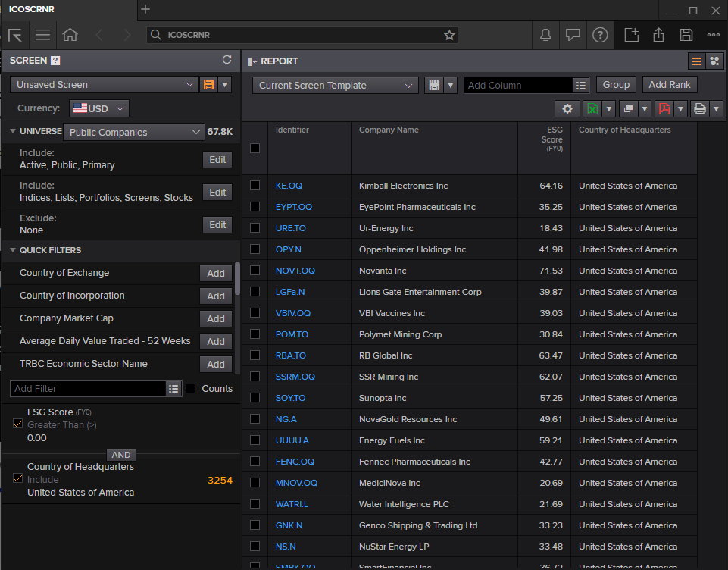Image resolution: width=728 pixels, height=570 pixels.
Task: Open help via the question mark icon
Action: point(601,35)
